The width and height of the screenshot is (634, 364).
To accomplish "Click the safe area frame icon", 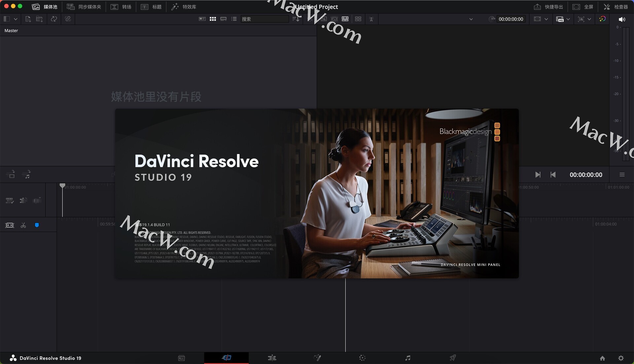I will click(537, 19).
